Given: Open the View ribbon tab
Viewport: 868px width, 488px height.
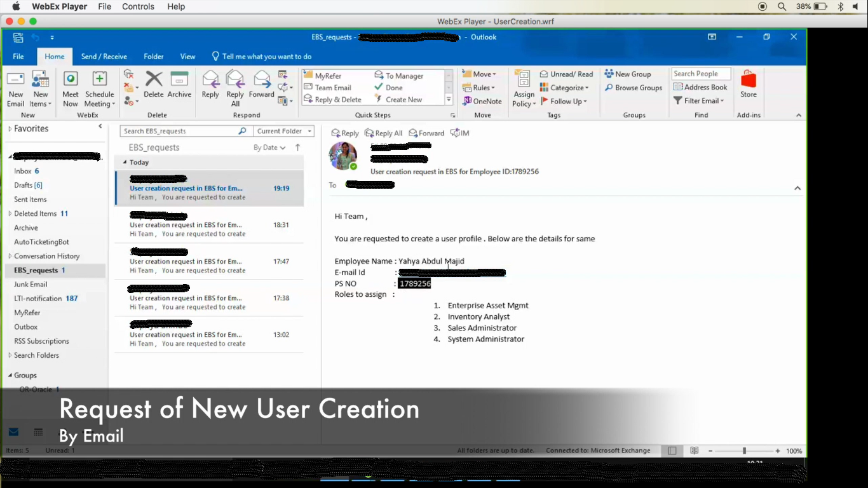Looking at the screenshot, I should point(187,57).
